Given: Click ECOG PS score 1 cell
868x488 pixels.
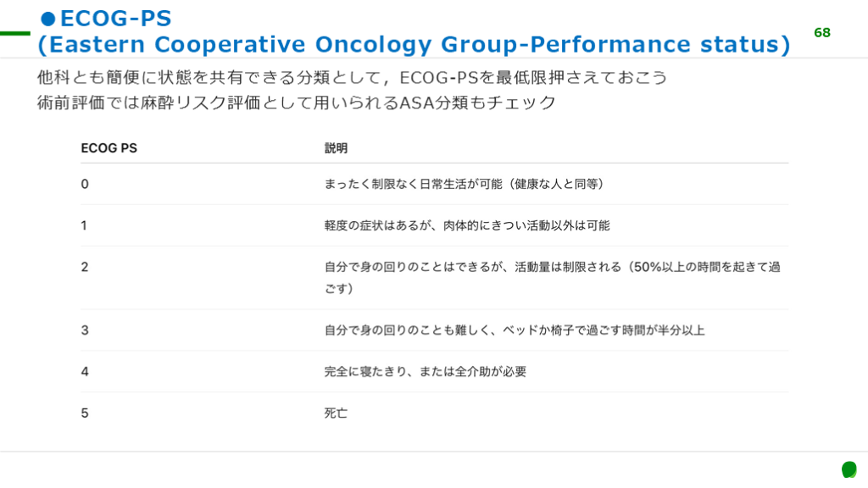Looking at the screenshot, I should tap(85, 225).
